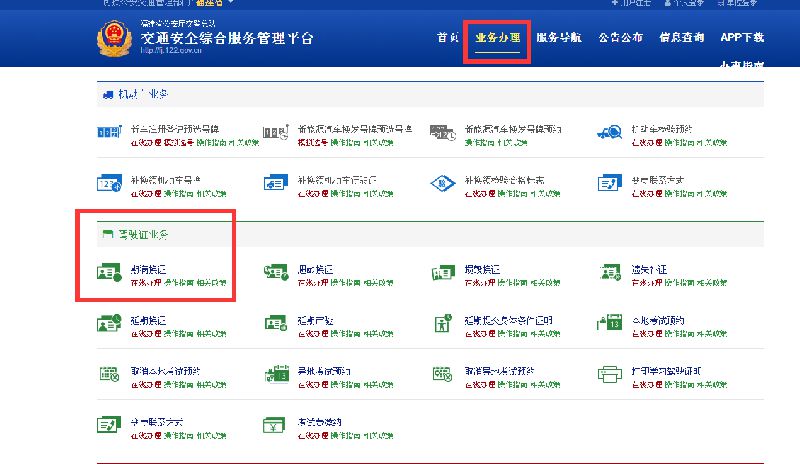The height and width of the screenshot is (464, 800).
Task: Click 在线办理 under 打印学习驾驶证明
Action: click(647, 384)
